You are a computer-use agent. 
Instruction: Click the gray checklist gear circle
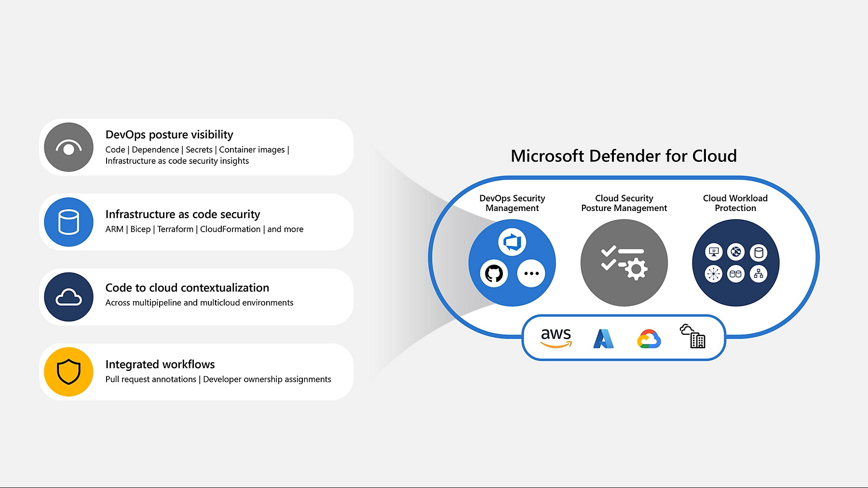point(624,263)
